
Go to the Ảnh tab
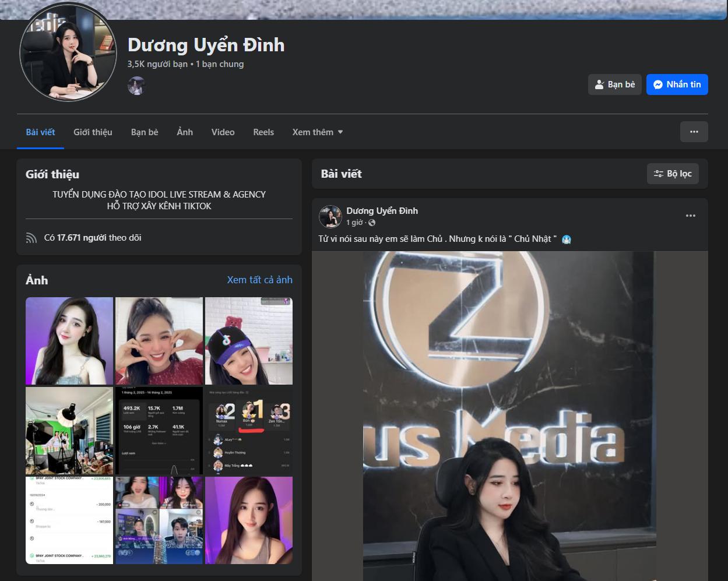point(185,132)
